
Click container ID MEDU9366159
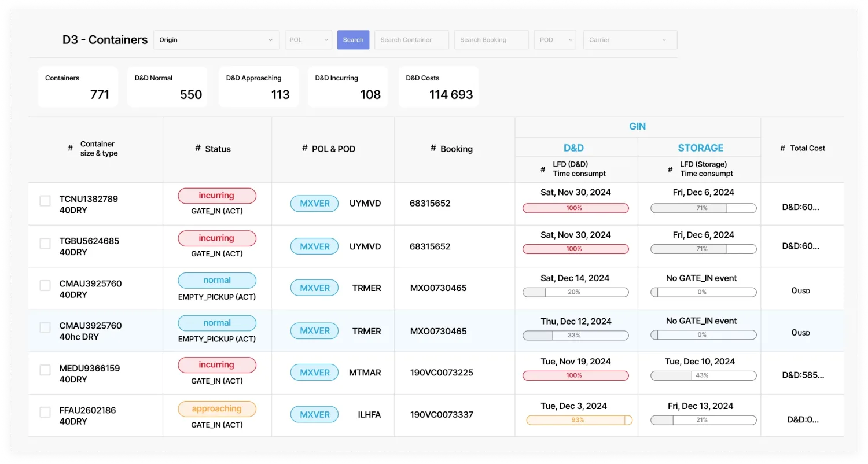(x=90, y=368)
